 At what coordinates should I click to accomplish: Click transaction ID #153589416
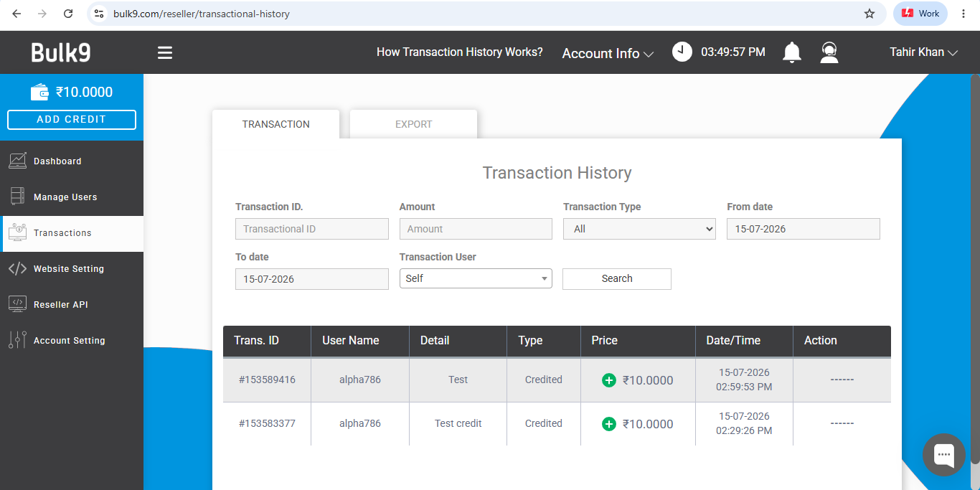coord(267,380)
